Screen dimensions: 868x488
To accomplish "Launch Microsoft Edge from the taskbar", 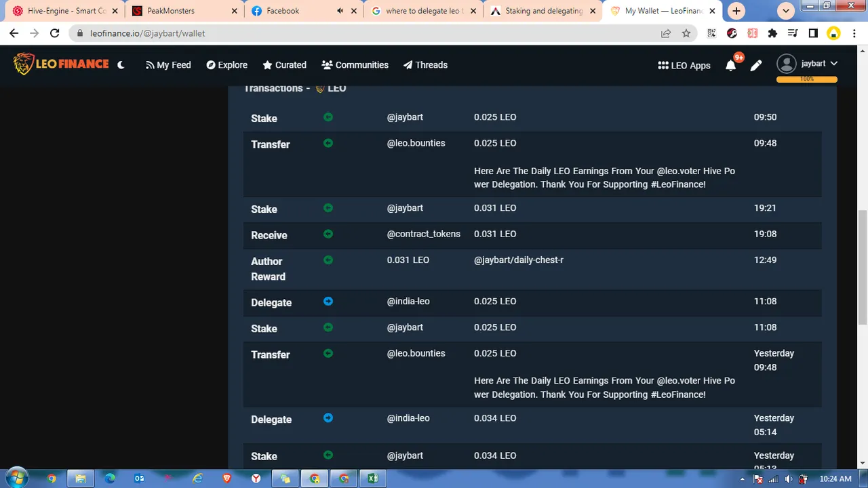I will click(x=110, y=479).
